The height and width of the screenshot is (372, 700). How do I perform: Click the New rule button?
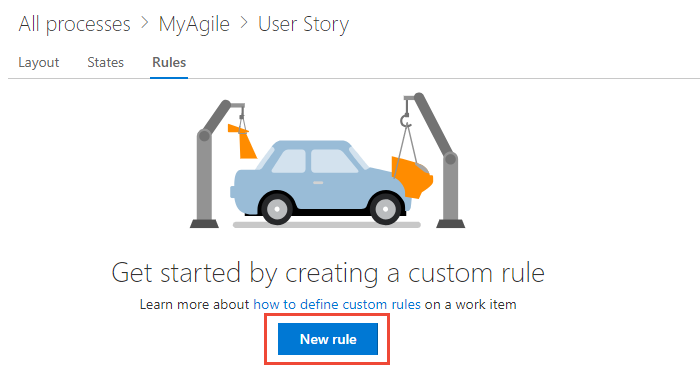coord(328,339)
